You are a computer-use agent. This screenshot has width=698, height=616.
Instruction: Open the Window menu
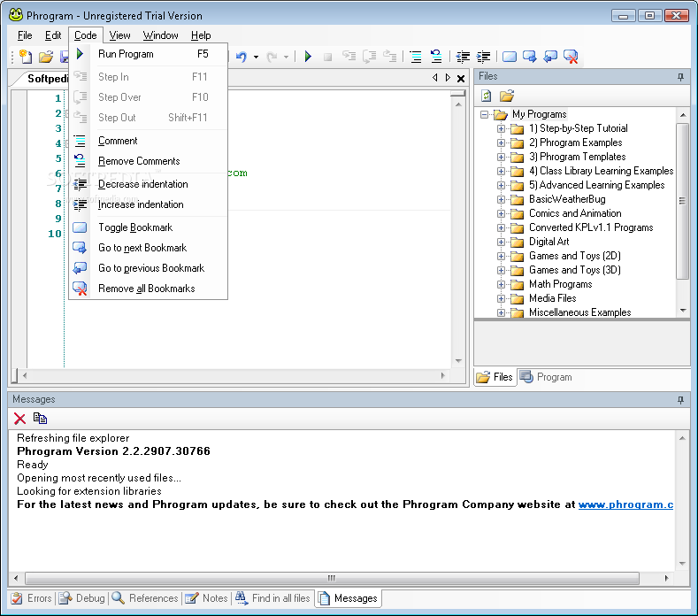click(160, 35)
